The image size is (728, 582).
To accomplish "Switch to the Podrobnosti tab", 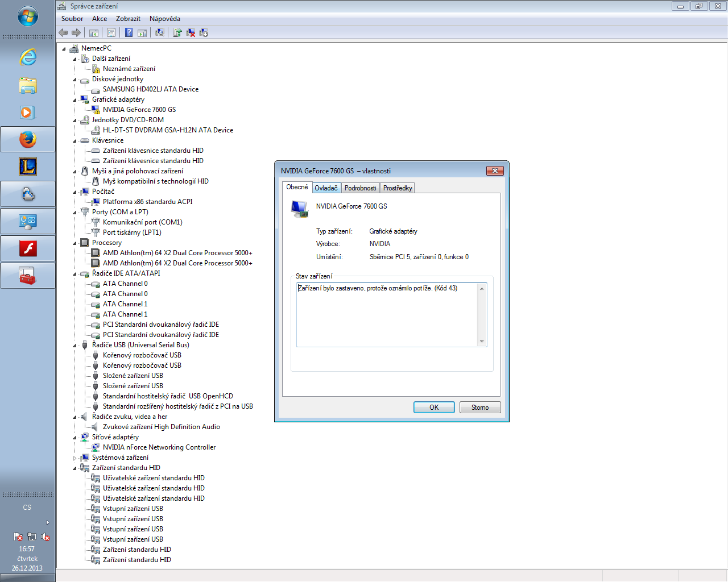I will (x=360, y=188).
